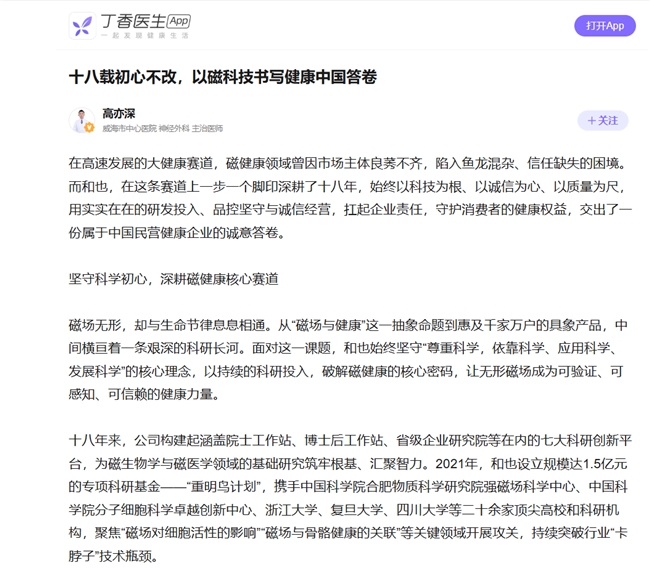Click the App badge beside the logo
The height and width of the screenshot is (569, 650).
point(178,21)
